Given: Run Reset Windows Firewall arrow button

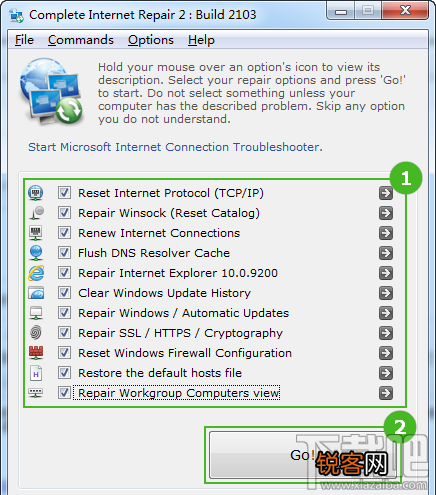Looking at the screenshot, I should [386, 353].
